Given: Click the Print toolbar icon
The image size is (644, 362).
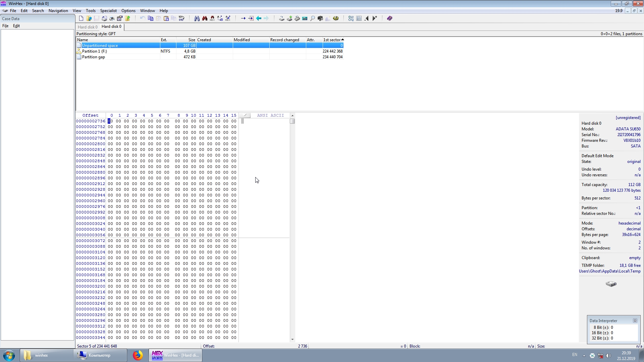Looking at the screenshot, I should [x=112, y=18].
